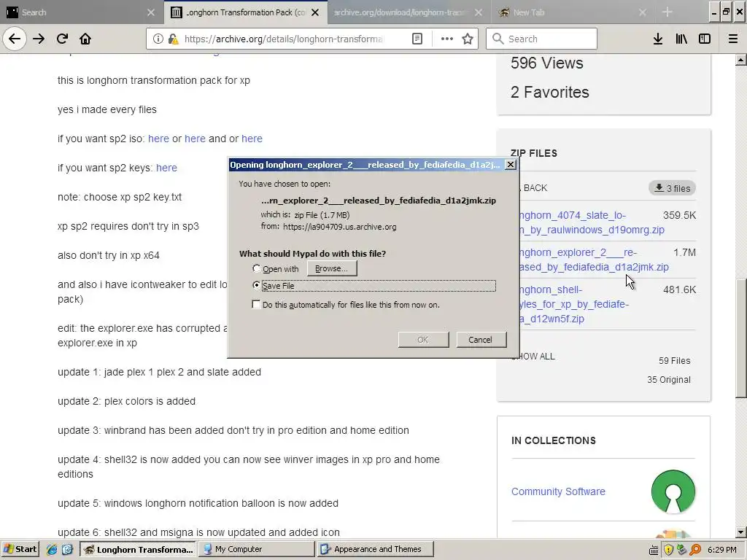Screen dimensions: 747x560
Task: Download all 3 files button
Action: coord(672,188)
